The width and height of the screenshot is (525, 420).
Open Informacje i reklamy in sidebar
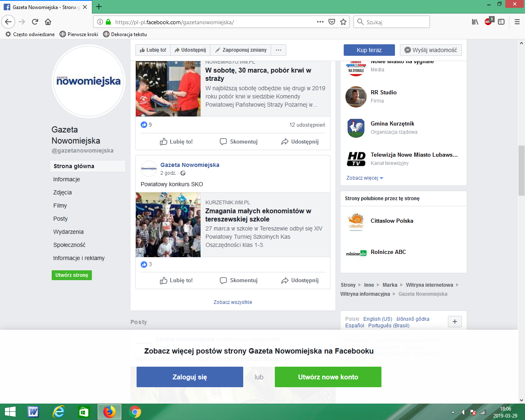coord(79,258)
